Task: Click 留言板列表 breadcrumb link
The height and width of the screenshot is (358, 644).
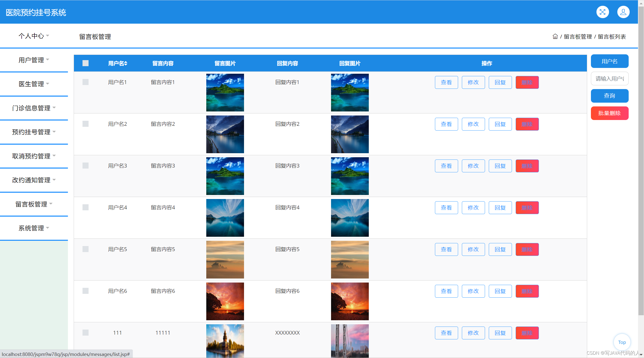Action: coord(612,37)
